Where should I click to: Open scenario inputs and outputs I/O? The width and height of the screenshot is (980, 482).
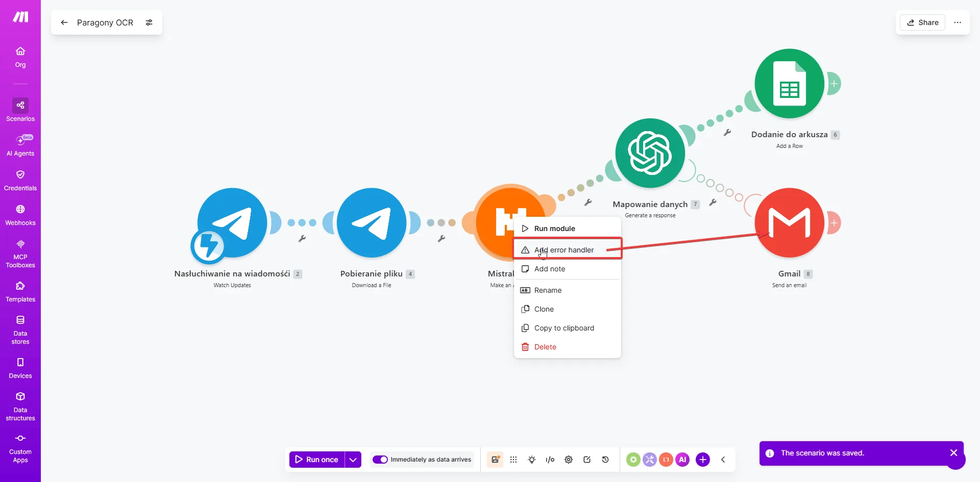[x=550, y=460]
